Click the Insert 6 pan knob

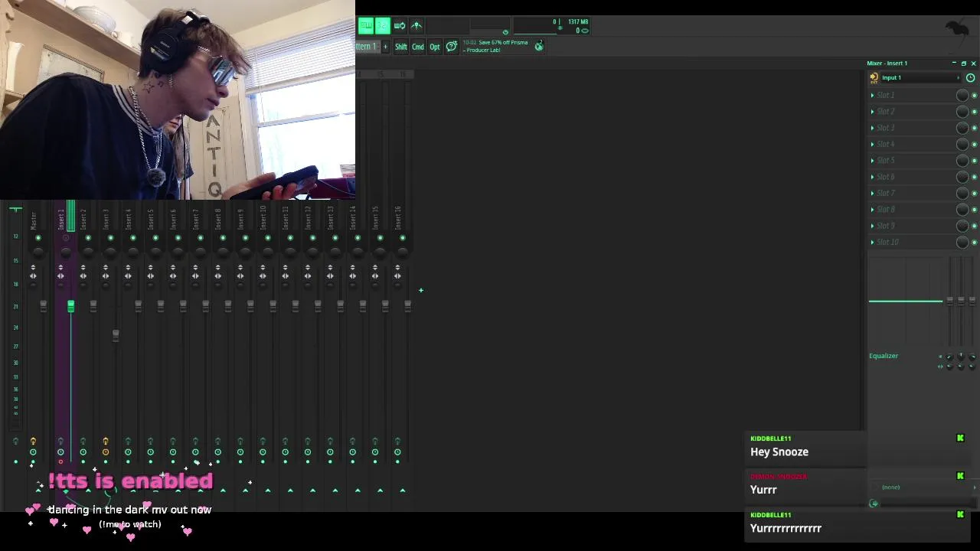click(x=178, y=252)
